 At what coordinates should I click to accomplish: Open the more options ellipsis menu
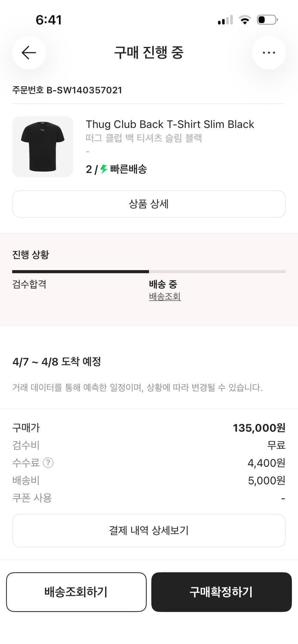(269, 52)
